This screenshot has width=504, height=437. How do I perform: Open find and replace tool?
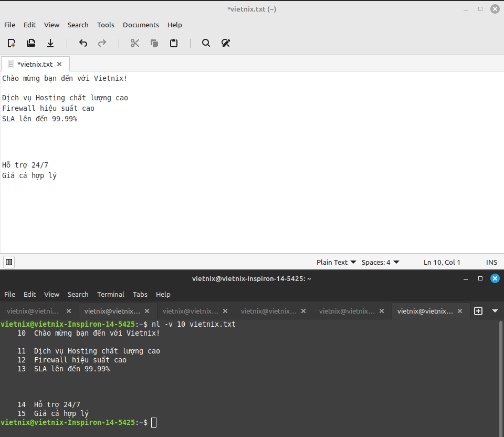(226, 43)
